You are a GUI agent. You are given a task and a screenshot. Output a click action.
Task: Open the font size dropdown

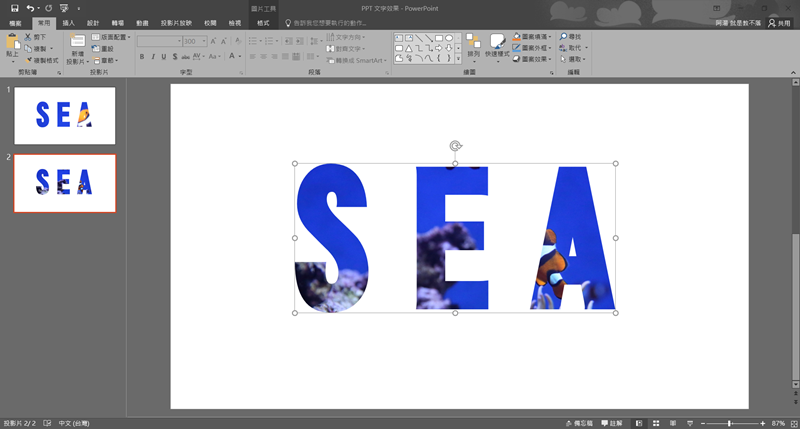pos(202,41)
